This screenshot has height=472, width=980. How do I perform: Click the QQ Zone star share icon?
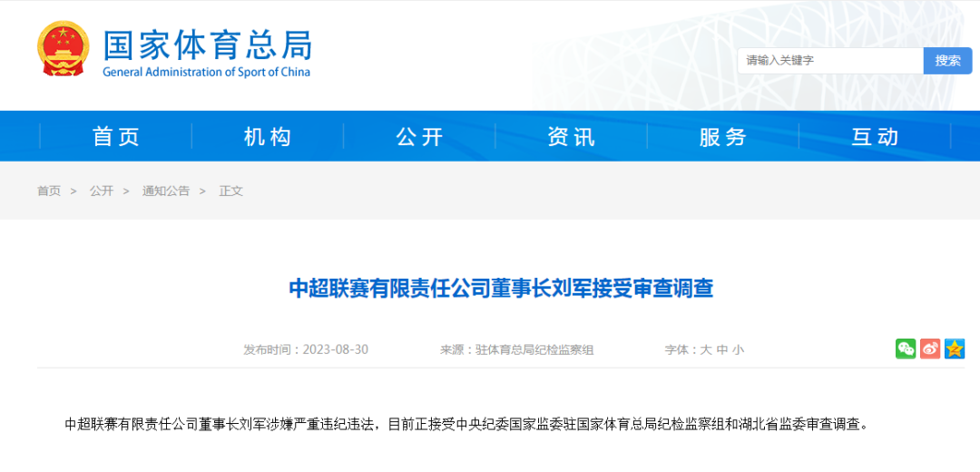coord(954,349)
